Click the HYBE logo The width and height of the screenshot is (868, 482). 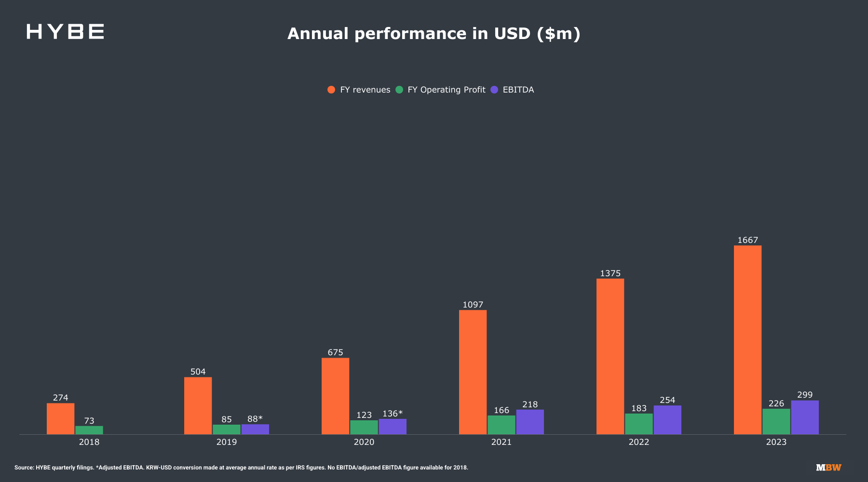pos(65,32)
